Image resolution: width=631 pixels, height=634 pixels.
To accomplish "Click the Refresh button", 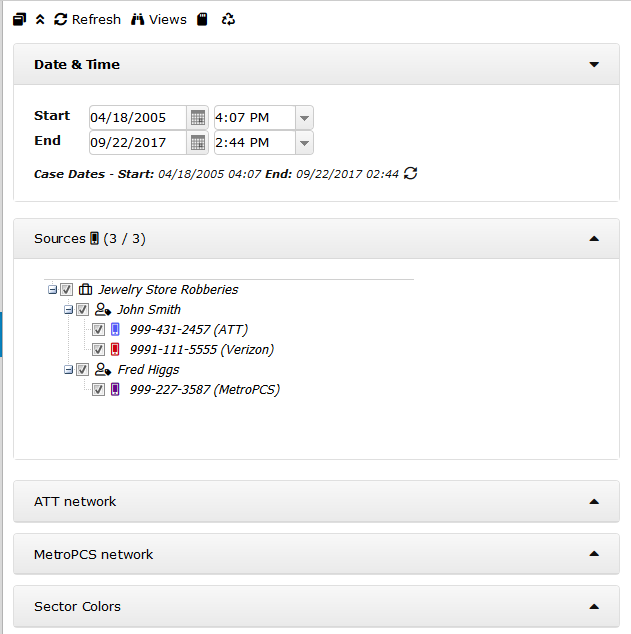I will 87,20.
